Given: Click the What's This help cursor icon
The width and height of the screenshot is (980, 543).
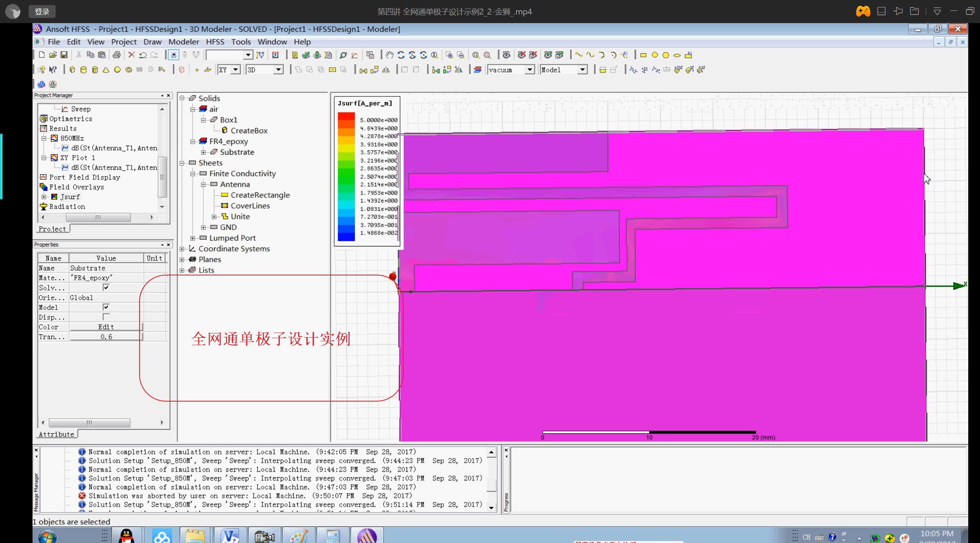Looking at the screenshot, I should click(x=53, y=70).
